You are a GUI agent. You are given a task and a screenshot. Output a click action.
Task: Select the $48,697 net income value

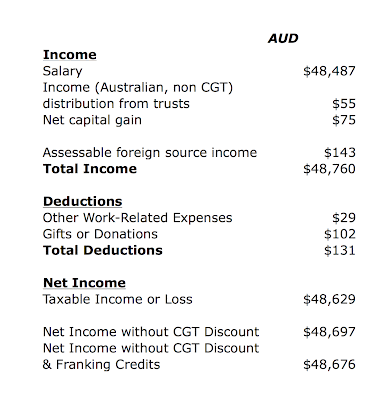329,332
